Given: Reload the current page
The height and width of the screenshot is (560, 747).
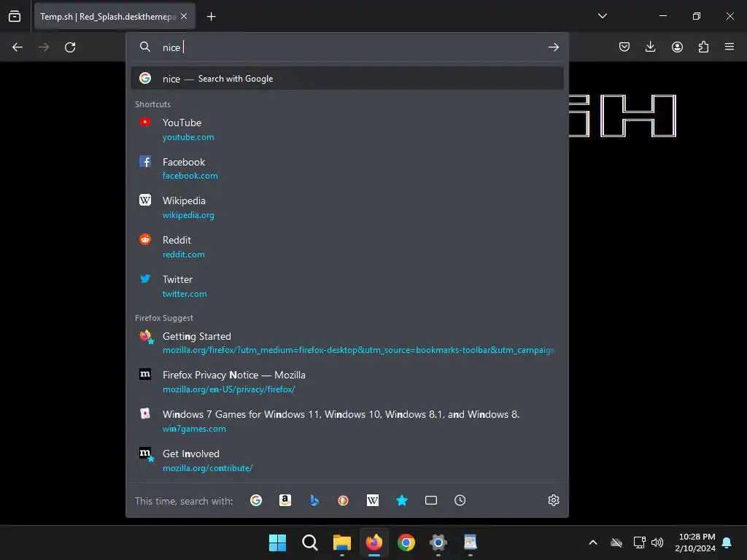Looking at the screenshot, I should (x=70, y=47).
